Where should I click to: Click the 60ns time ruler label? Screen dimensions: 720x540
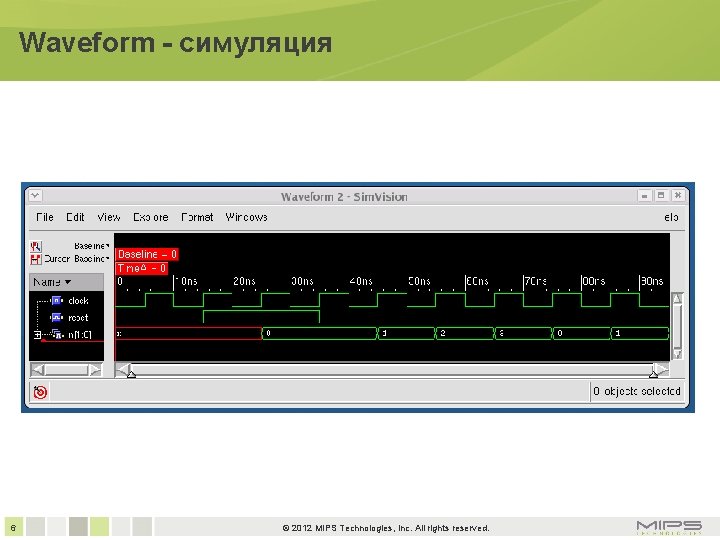477,281
